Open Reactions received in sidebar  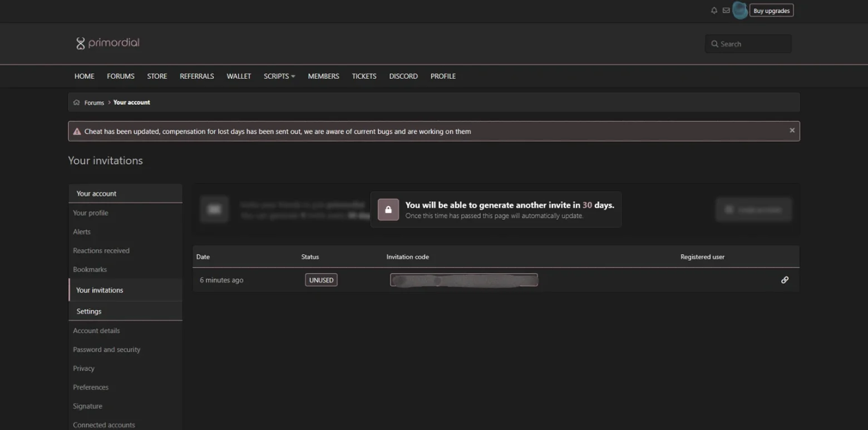[125, 251]
